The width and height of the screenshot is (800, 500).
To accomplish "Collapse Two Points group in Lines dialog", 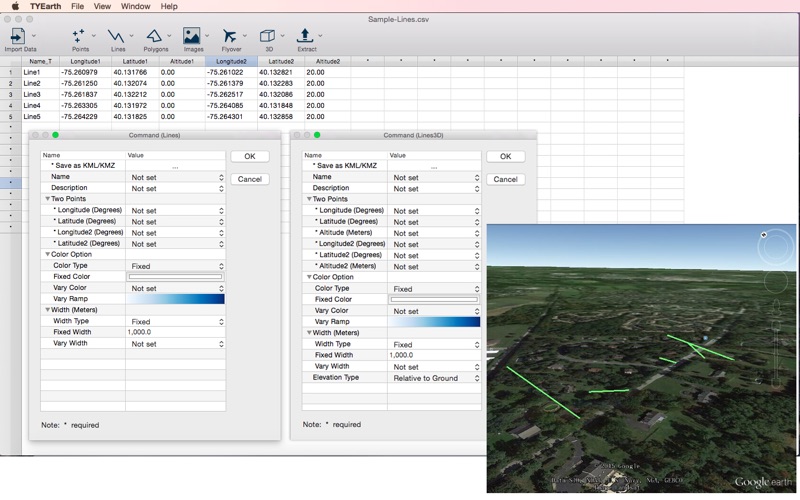I will tap(47, 199).
